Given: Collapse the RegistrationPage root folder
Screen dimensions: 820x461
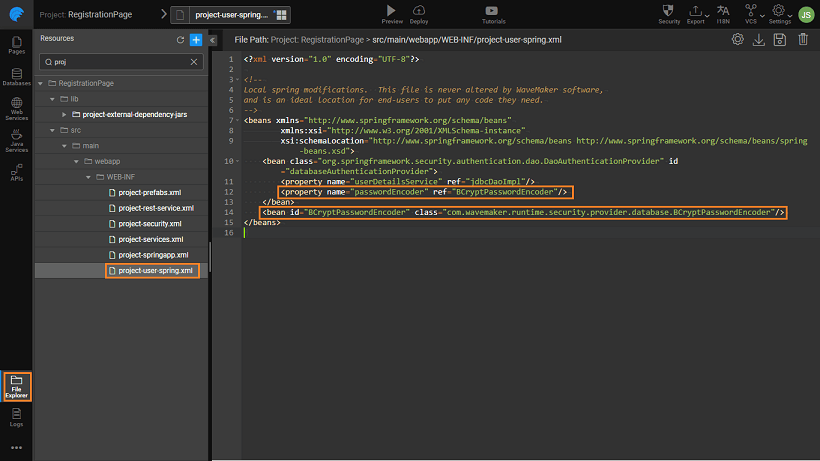Looking at the screenshot, I should (x=41, y=83).
